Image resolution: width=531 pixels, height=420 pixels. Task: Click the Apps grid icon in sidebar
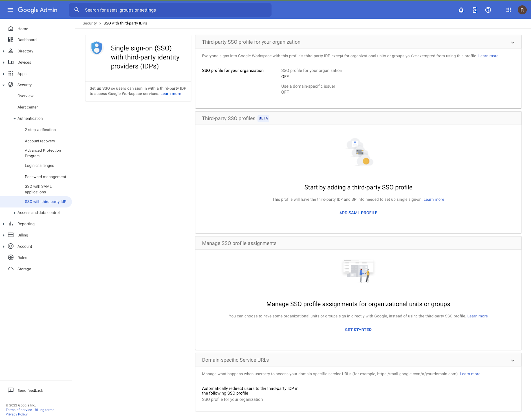click(x=11, y=74)
